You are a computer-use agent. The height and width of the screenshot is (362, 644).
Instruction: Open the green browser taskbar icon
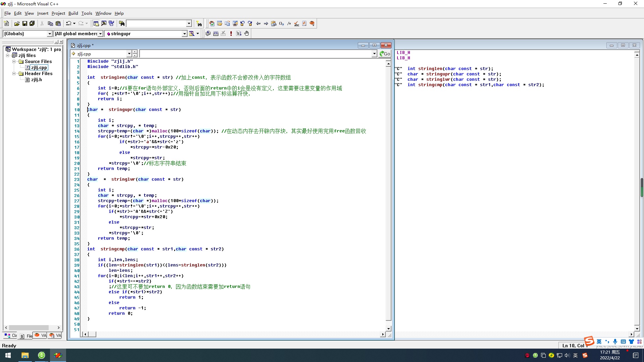pos(42,355)
